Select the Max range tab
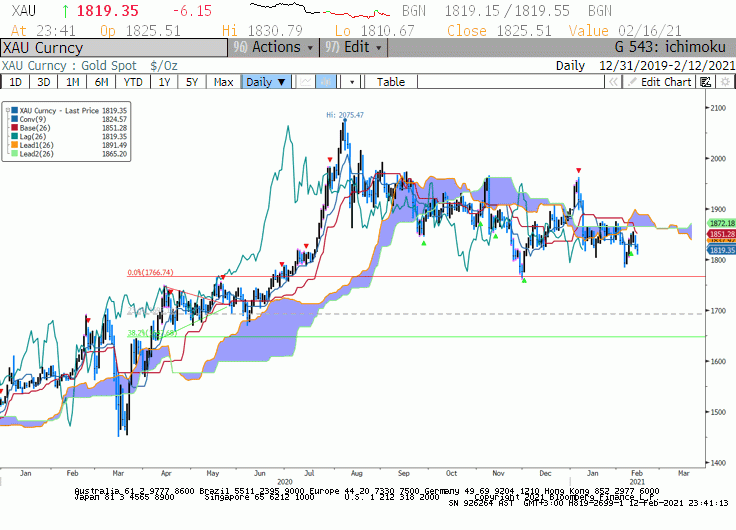Image resolution: width=736 pixels, height=530 pixels. (223, 82)
